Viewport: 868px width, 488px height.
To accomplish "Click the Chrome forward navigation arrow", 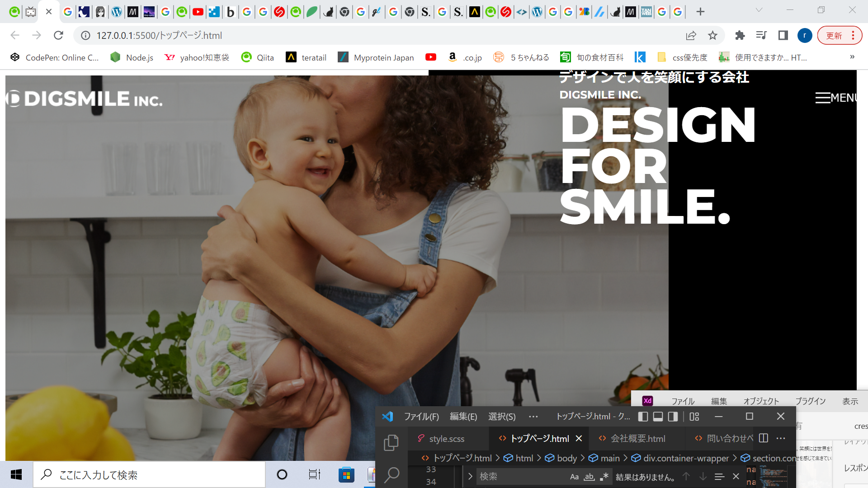I will [x=37, y=35].
